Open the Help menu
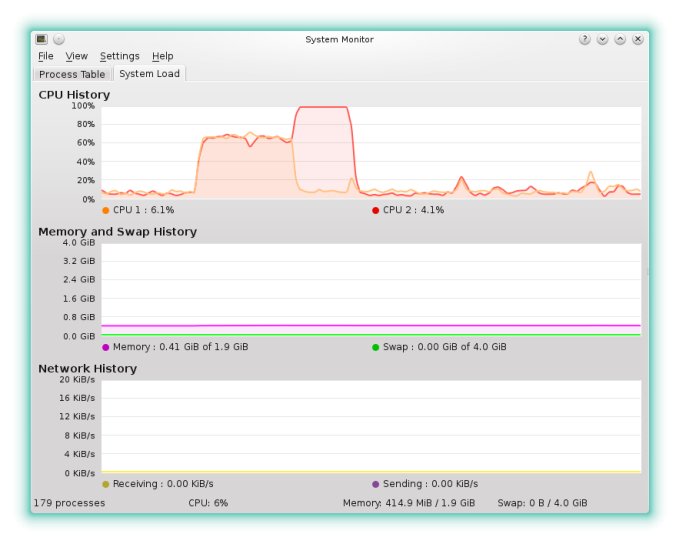680x544 pixels. 163,56
